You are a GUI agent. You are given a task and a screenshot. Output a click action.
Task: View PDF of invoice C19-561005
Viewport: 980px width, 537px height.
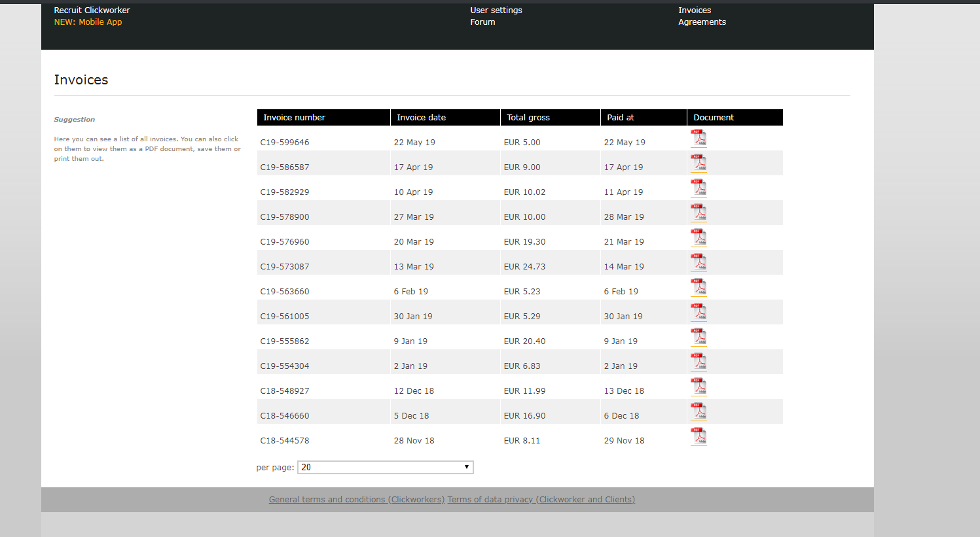(x=699, y=313)
